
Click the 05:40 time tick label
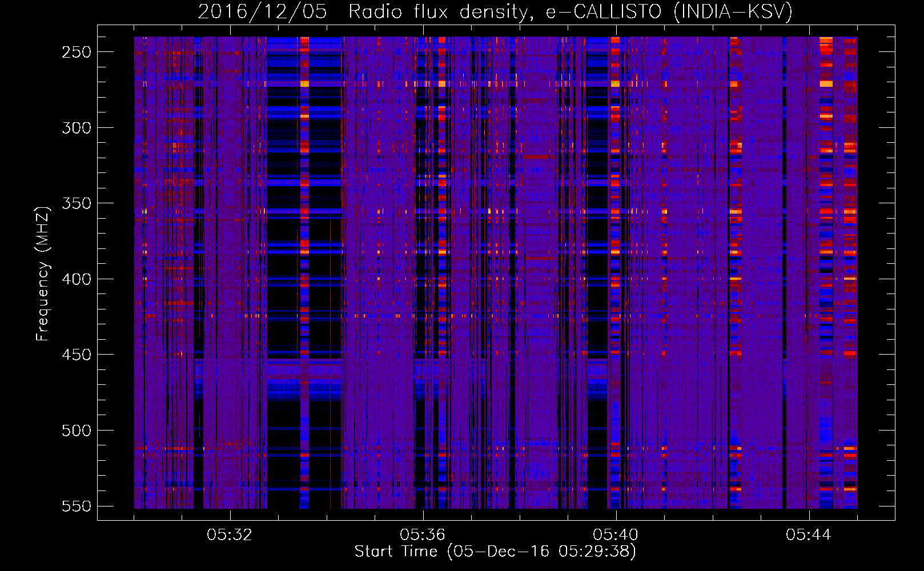coord(616,535)
